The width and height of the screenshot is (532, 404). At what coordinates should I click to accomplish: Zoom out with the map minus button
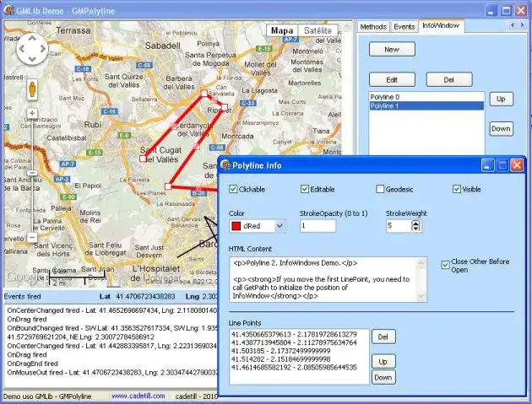32,237
